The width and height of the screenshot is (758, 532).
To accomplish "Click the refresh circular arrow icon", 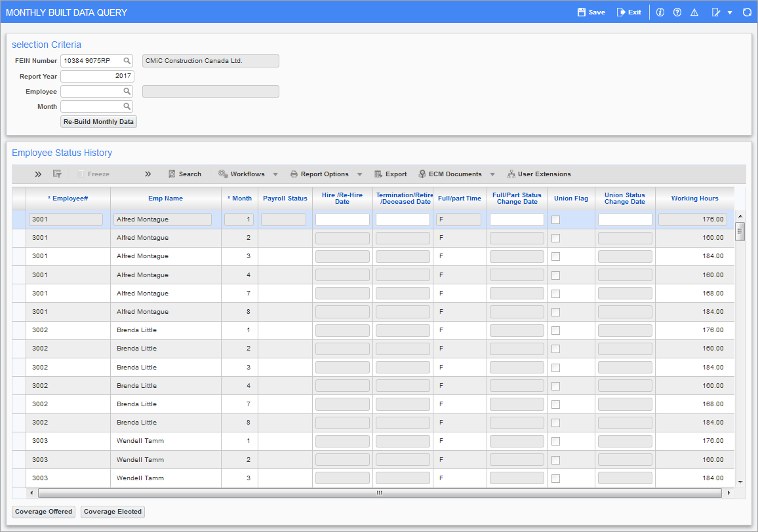I will pyautogui.click(x=747, y=12).
